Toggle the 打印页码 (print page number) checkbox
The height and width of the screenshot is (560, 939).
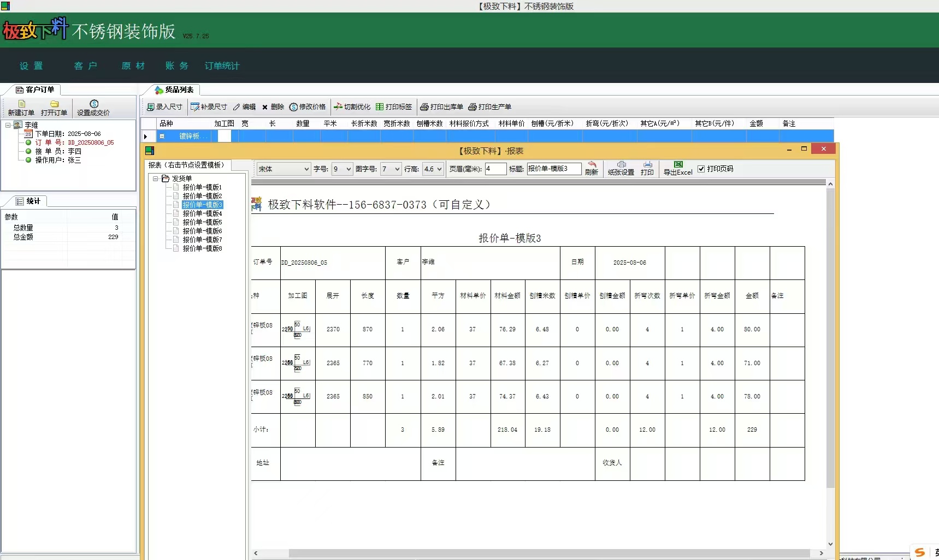pyautogui.click(x=701, y=169)
